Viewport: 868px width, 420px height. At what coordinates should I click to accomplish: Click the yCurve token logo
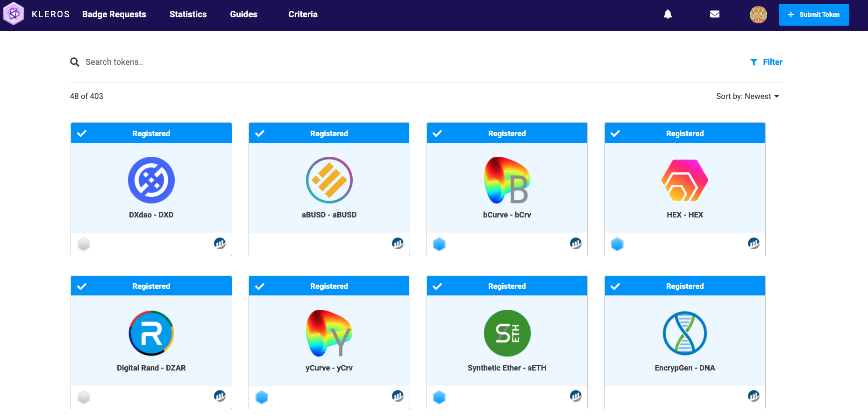tap(329, 333)
